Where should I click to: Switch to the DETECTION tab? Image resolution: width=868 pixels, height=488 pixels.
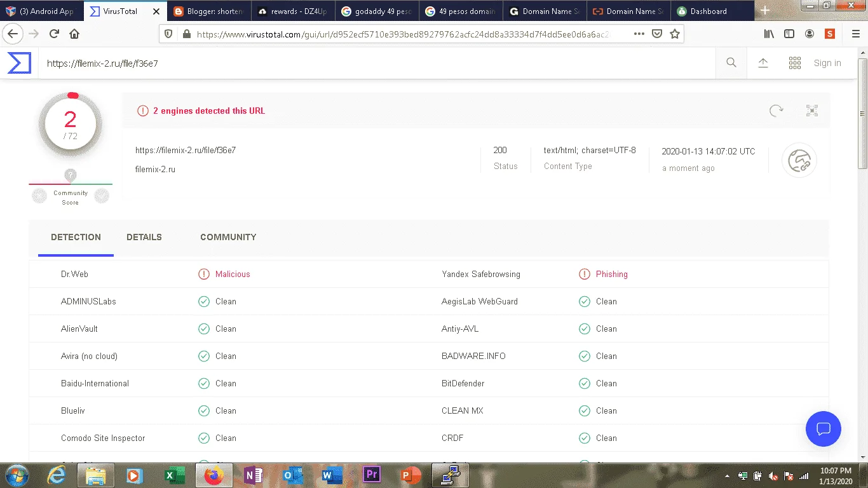click(x=76, y=238)
